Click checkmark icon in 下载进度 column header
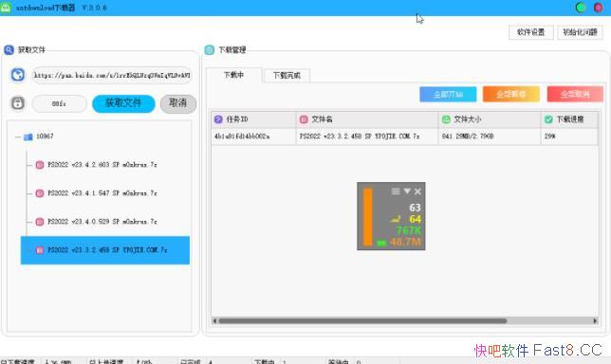 click(x=548, y=119)
